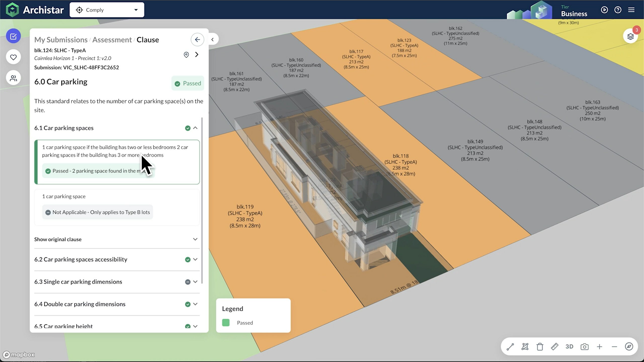This screenshot has width=644, height=362.
Task: Locate lot with map pin icon
Action: [x=186, y=55]
